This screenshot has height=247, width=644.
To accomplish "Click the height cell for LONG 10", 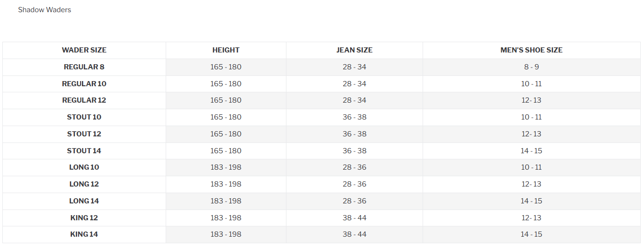I will [x=226, y=167].
